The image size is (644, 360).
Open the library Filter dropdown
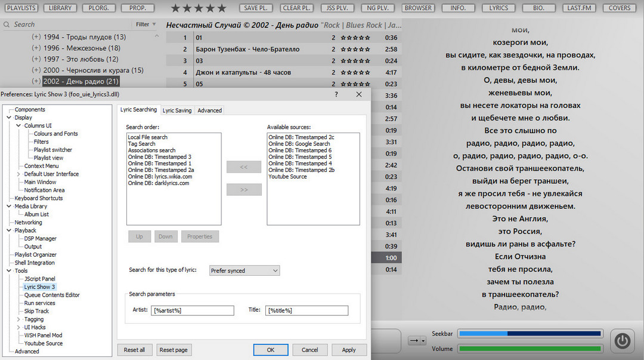pyautogui.click(x=146, y=24)
